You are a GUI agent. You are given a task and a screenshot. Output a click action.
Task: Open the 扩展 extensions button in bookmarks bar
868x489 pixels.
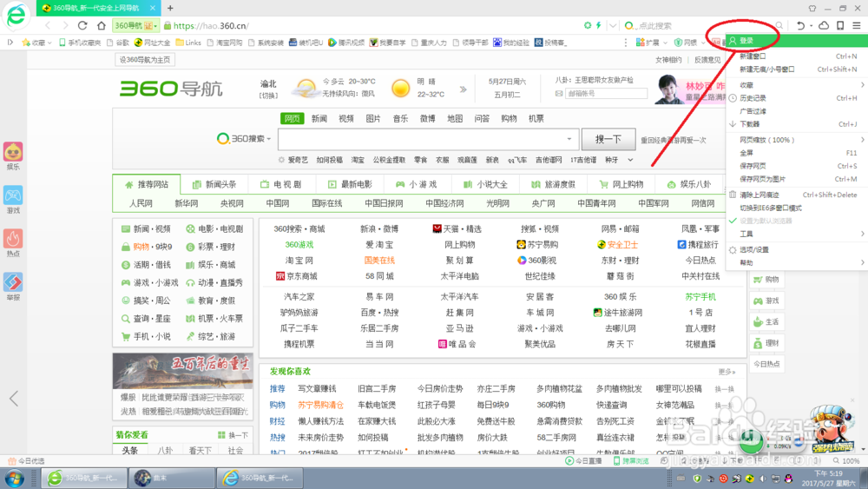click(650, 43)
